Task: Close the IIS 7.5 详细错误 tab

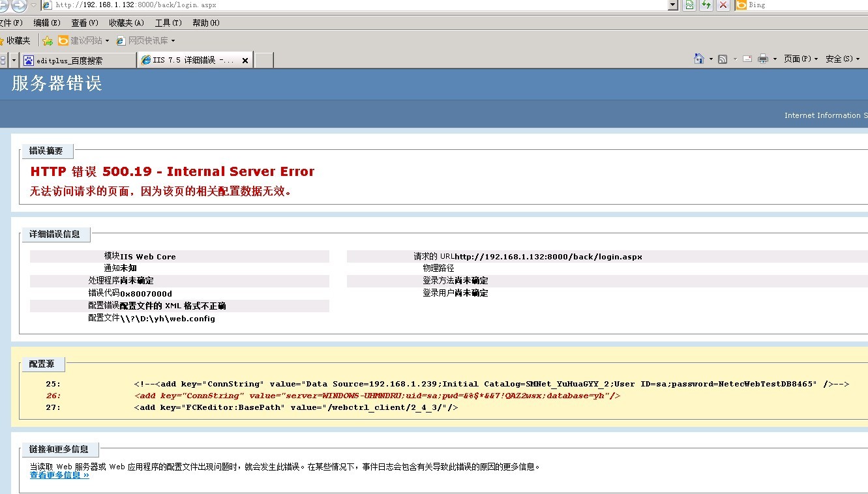Action: coord(245,61)
